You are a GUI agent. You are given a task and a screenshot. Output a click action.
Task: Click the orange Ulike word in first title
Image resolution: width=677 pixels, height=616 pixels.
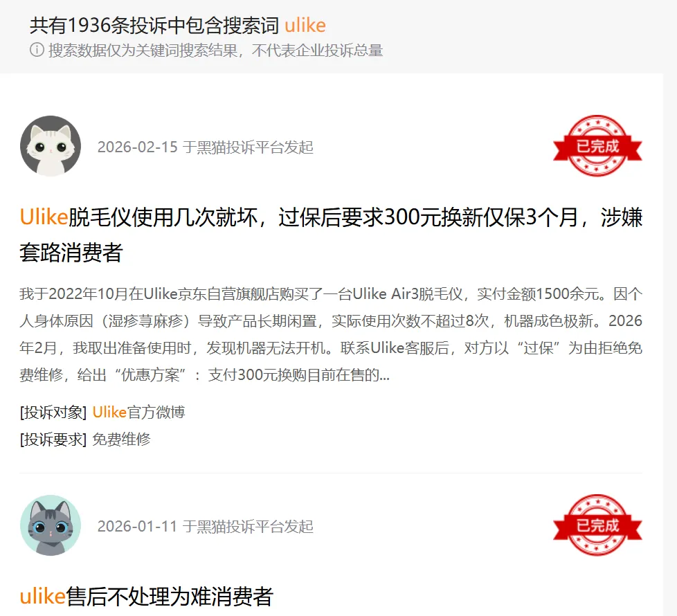pos(44,217)
